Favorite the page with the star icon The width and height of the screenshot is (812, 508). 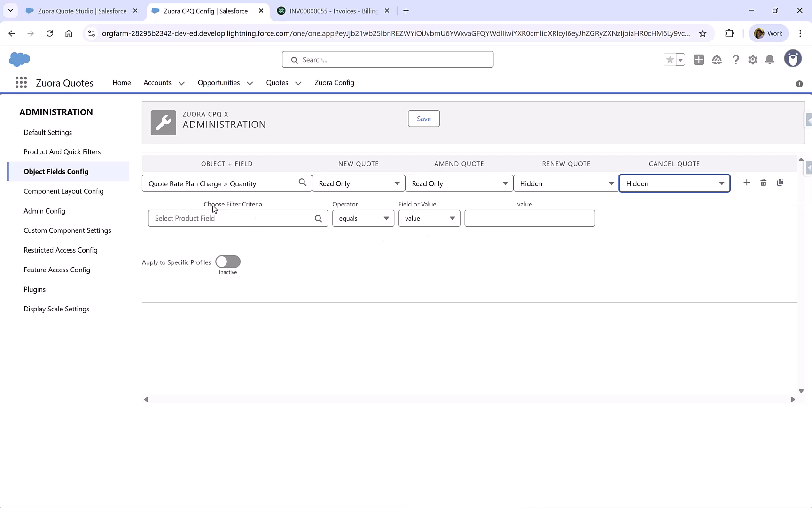[x=670, y=60]
